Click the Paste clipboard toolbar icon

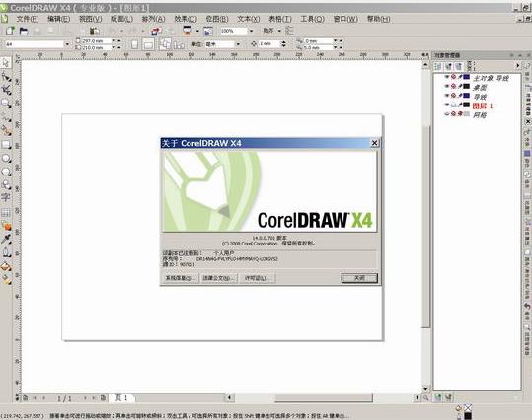95,31
